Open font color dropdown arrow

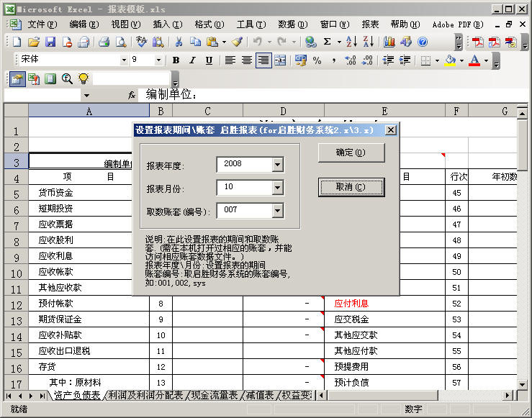coord(486,60)
